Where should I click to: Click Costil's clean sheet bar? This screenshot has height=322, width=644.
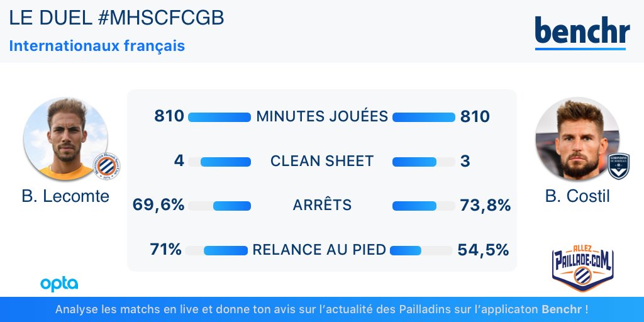(424, 162)
